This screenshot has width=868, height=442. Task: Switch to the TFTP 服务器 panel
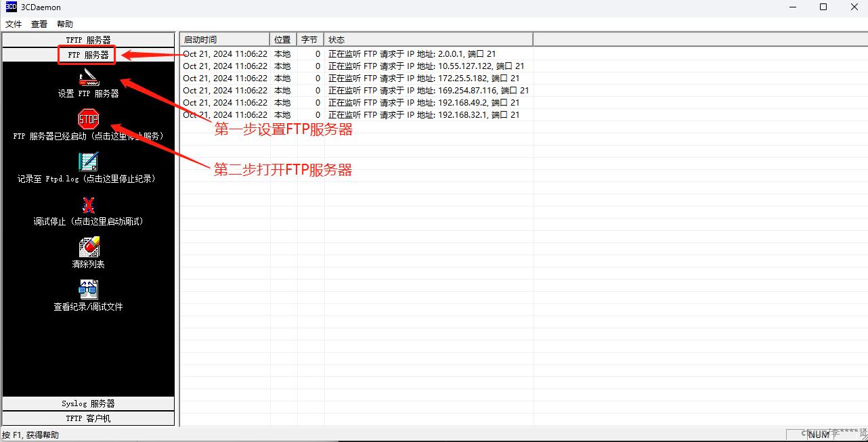point(89,40)
